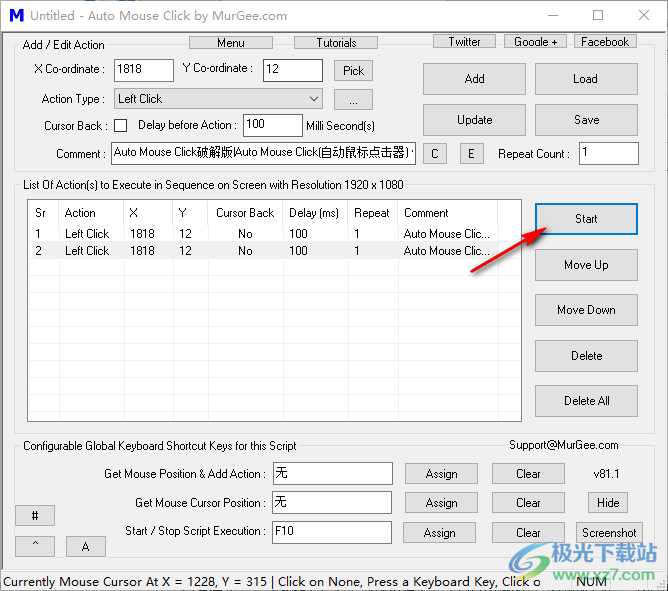This screenshot has height=591, width=668.
Task: Click the Y Co-ordinate input field
Action: click(293, 70)
